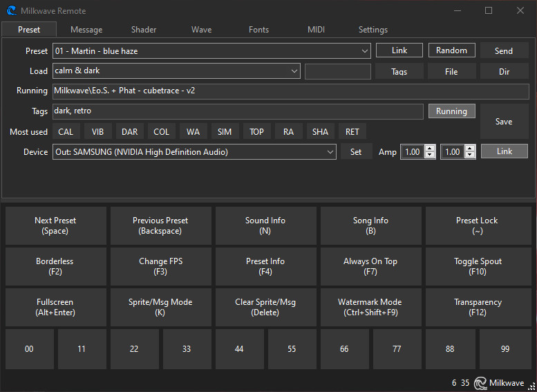The height and width of the screenshot is (392, 537).
Task: Toggle Preset Lock (~) button
Action: coord(477,225)
